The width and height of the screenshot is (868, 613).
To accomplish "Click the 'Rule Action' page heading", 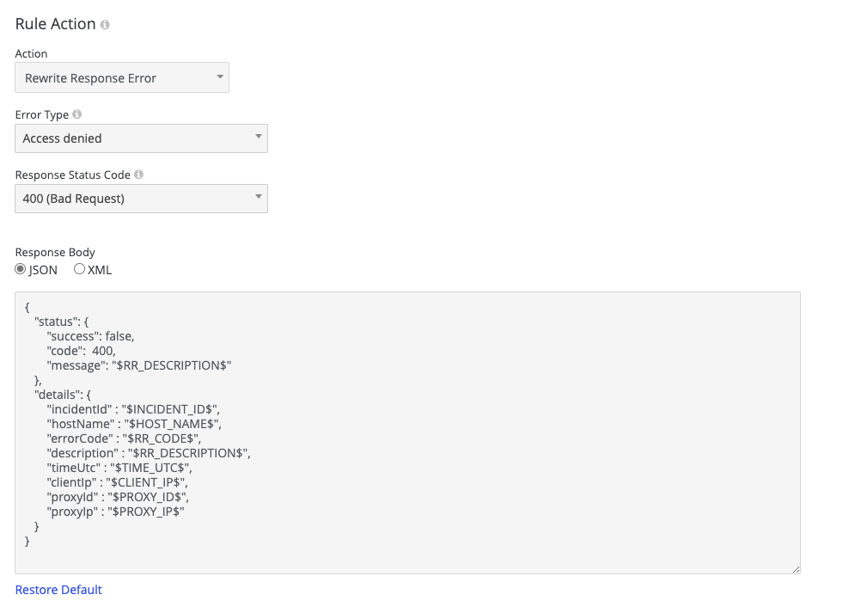I will (53, 24).
